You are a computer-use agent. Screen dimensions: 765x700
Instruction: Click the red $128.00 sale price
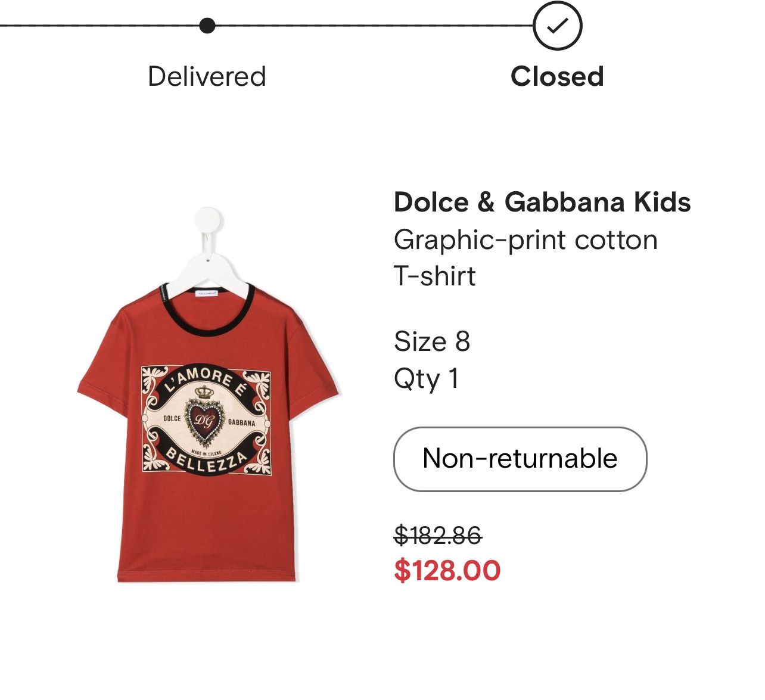447,570
